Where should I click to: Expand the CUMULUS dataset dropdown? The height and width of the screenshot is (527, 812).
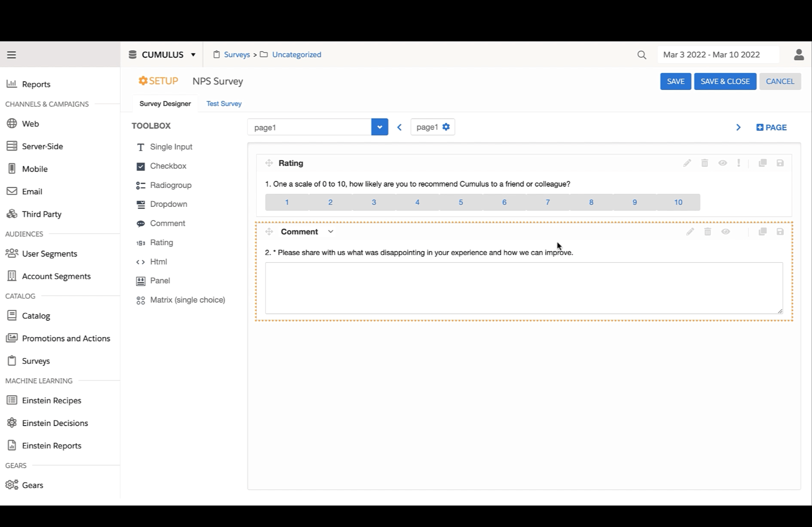pos(193,54)
